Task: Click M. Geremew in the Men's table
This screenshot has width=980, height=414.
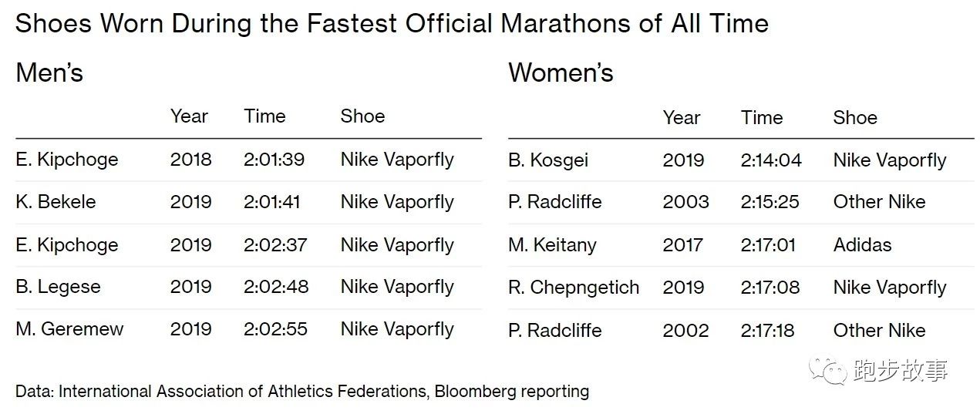Action: pos(69,329)
